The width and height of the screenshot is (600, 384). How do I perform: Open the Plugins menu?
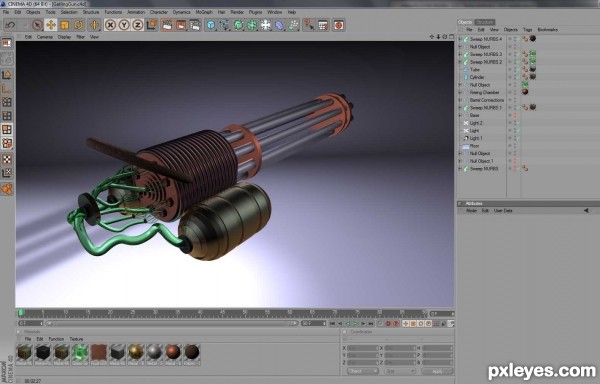click(x=255, y=12)
